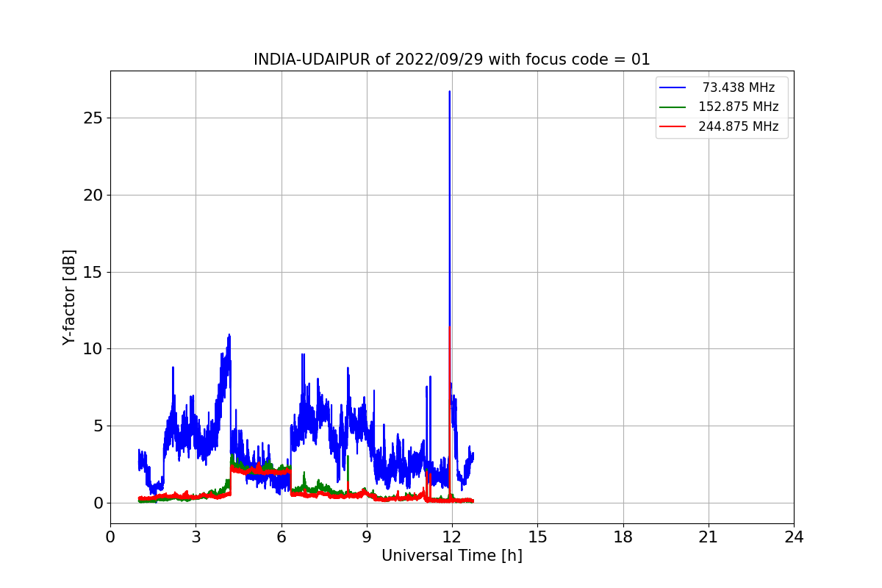Click the x-axis tick label '6'

click(x=281, y=537)
